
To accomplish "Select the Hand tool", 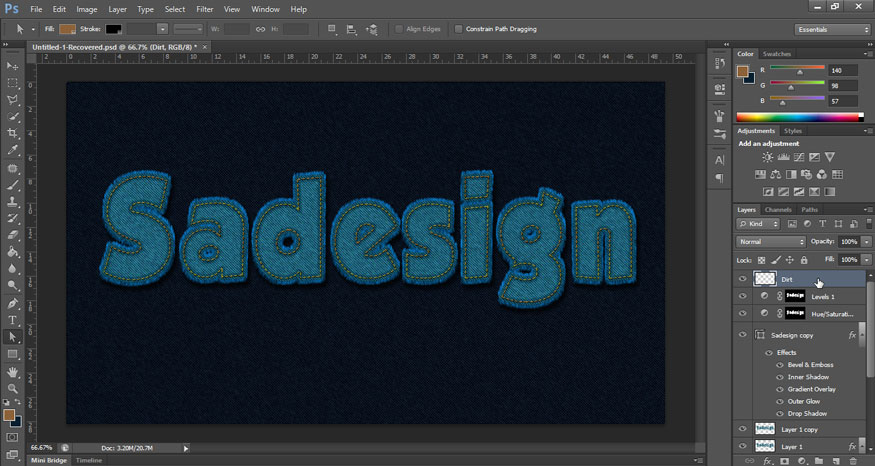I will pos(12,372).
